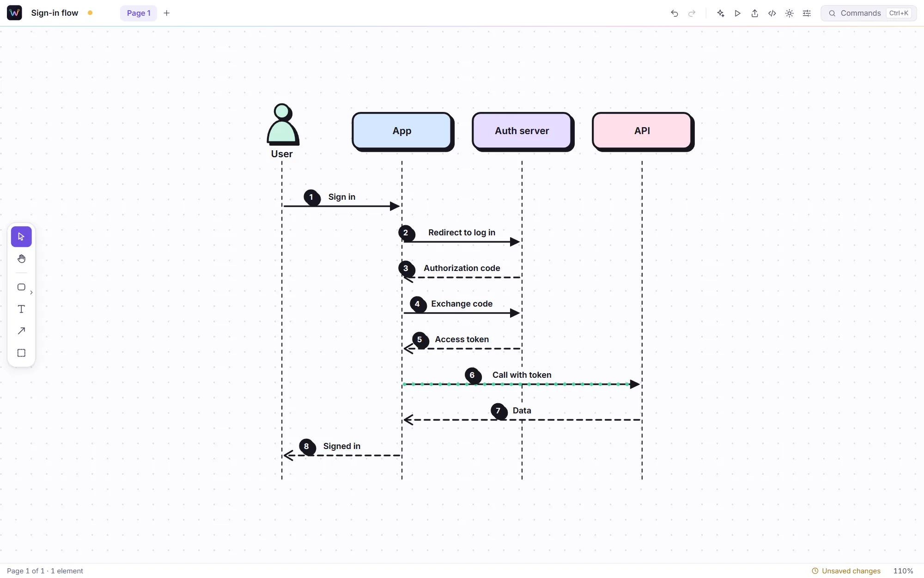This screenshot has height=578, width=924.
Task: Select the Auth server participant box
Action: 522,131
